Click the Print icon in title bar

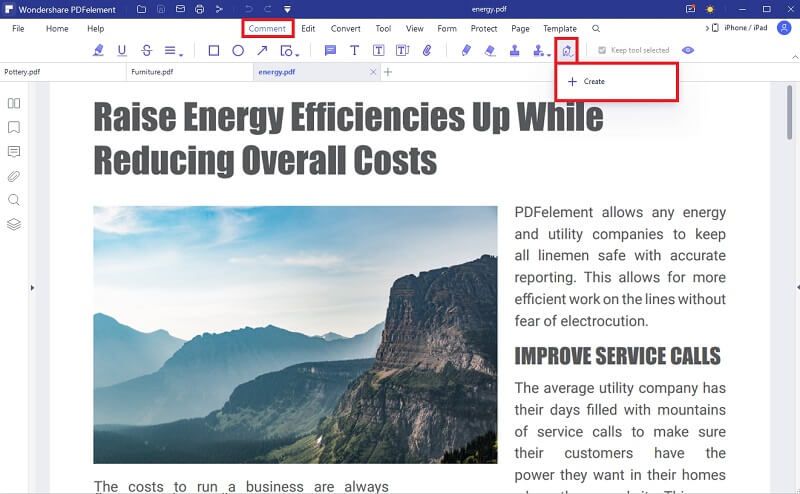click(x=199, y=9)
